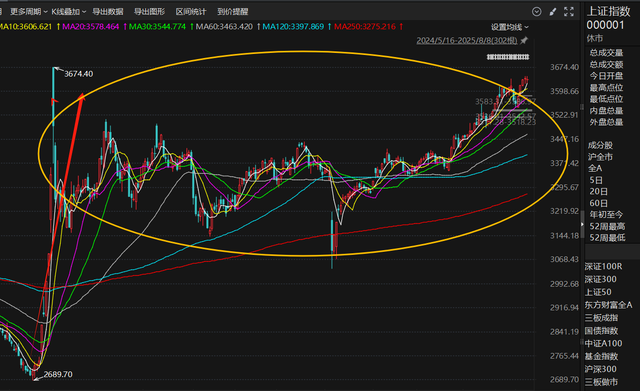This screenshot has width=640, height=391.
Task: Switch to the 20日 period tab
Action: (x=599, y=191)
